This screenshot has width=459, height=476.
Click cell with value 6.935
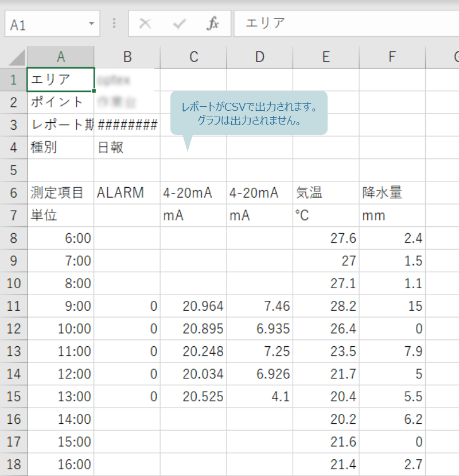(260, 328)
